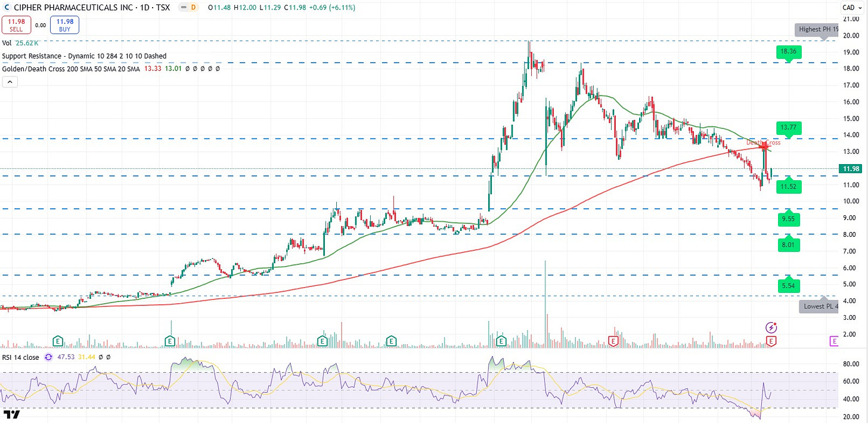Select the RSI 14 close indicator legend
This screenshot has height=423, width=868.
[21, 357]
